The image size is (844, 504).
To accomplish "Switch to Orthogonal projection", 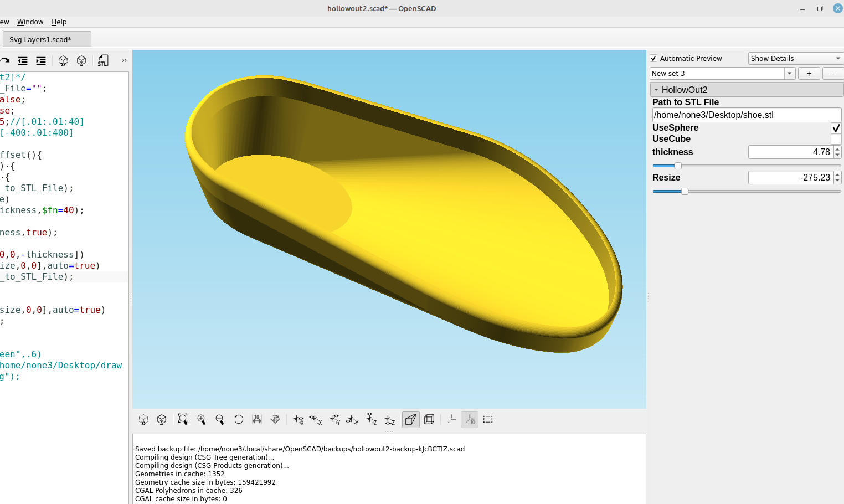I will pos(429,419).
